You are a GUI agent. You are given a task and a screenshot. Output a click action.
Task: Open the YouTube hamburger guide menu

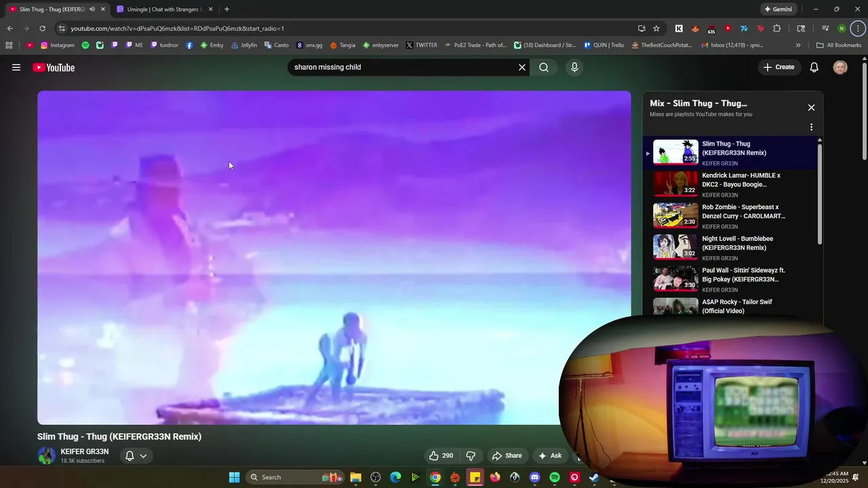(16, 67)
